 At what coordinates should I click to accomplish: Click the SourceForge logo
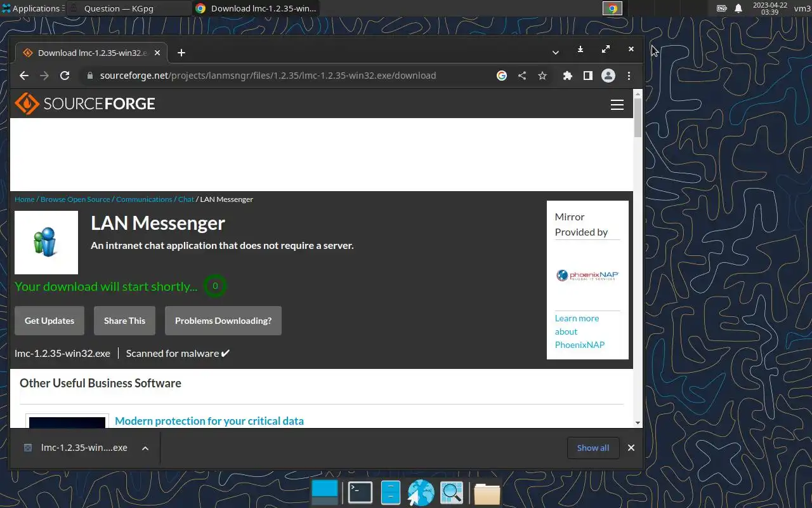(x=85, y=104)
